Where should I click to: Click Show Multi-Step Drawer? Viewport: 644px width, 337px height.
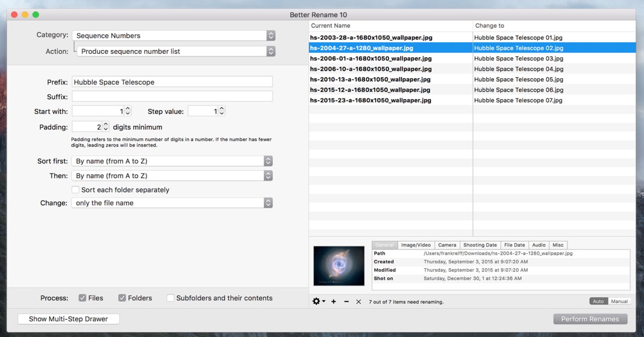click(x=68, y=319)
